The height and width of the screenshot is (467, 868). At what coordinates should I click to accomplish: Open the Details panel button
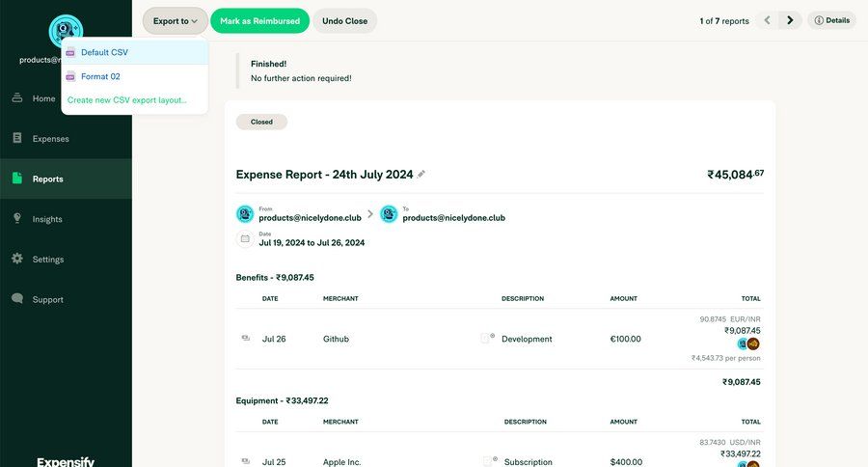[x=831, y=20]
